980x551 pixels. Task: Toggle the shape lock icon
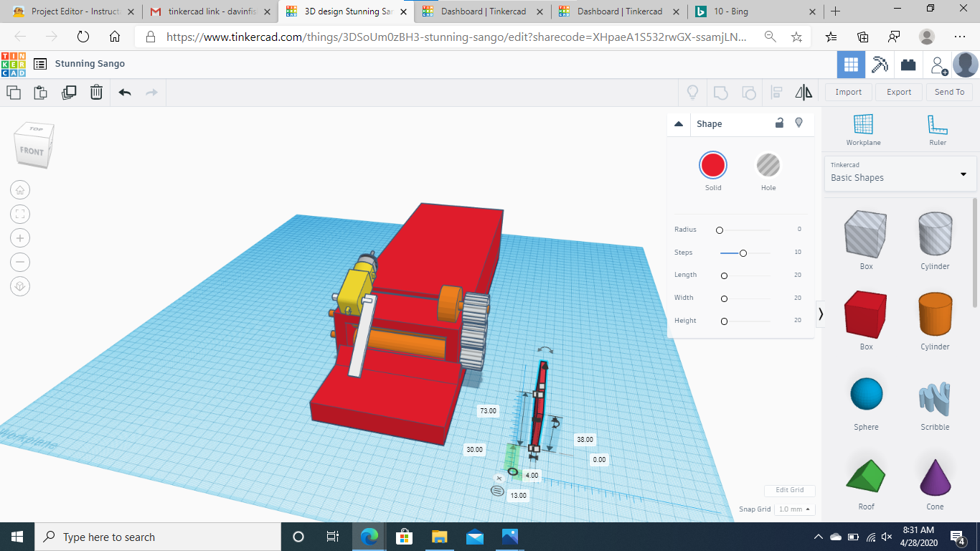click(779, 123)
